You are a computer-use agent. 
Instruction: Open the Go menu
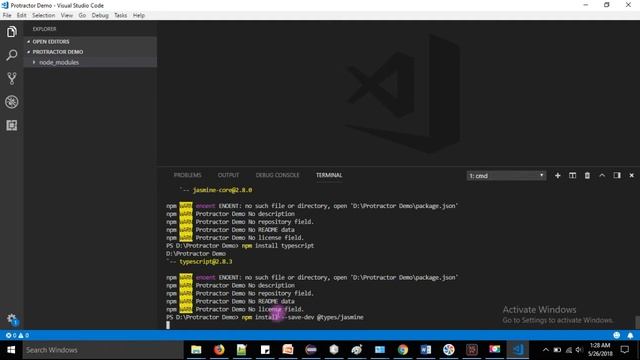(x=82, y=16)
